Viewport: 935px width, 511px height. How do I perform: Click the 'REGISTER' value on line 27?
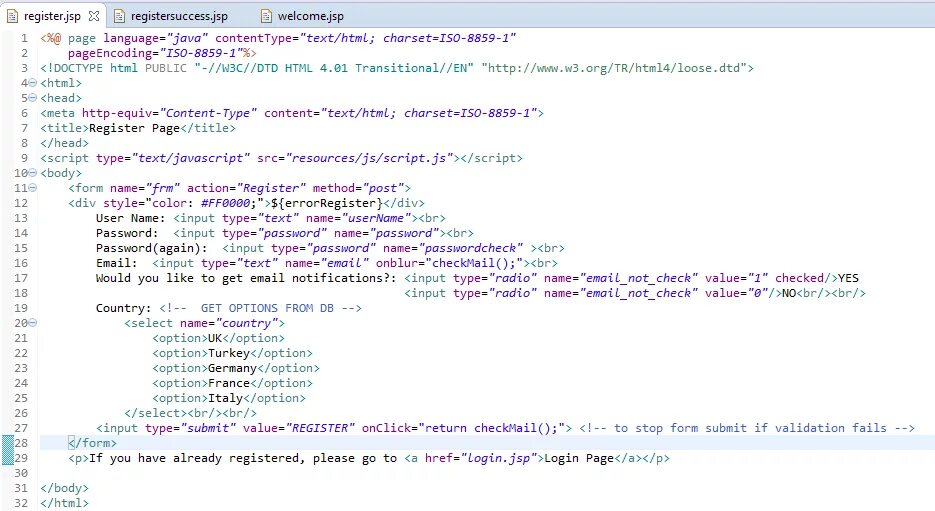point(320,428)
